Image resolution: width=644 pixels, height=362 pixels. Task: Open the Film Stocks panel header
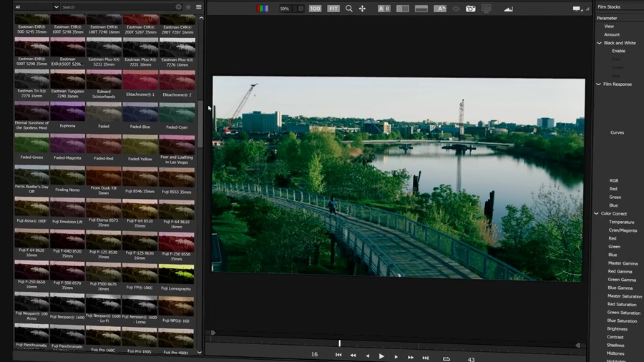point(609,7)
